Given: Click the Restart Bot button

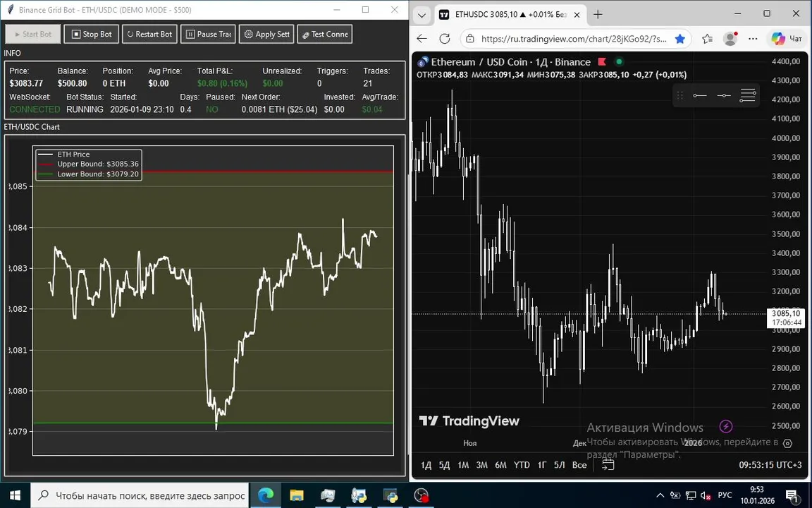Looking at the screenshot, I should click(149, 34).
